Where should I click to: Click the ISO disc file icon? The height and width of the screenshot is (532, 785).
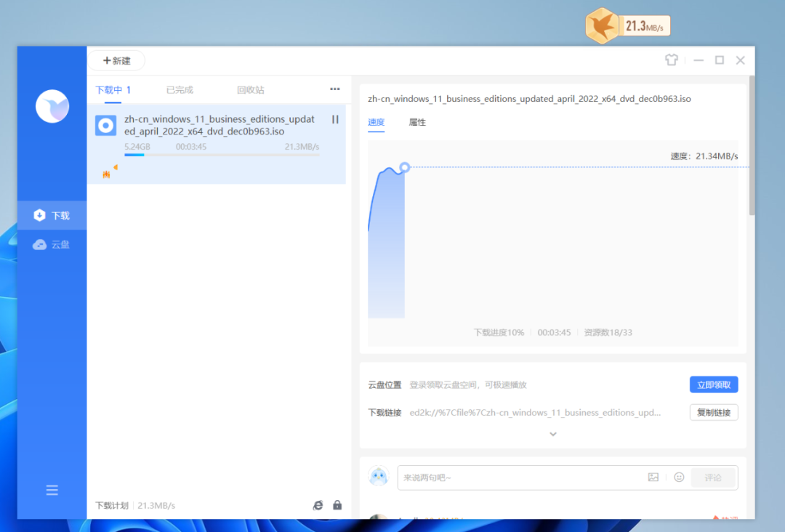pos(106,126)
